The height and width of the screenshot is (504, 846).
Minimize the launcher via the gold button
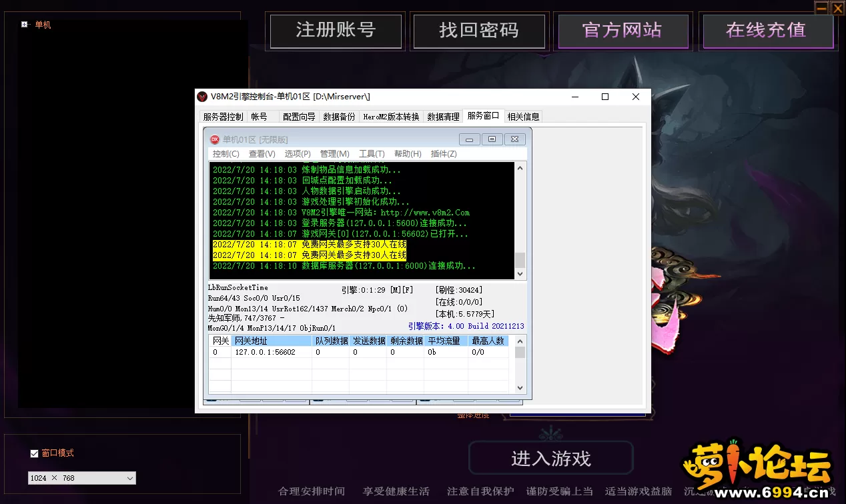pyautogui.click(x=822, y=8)
